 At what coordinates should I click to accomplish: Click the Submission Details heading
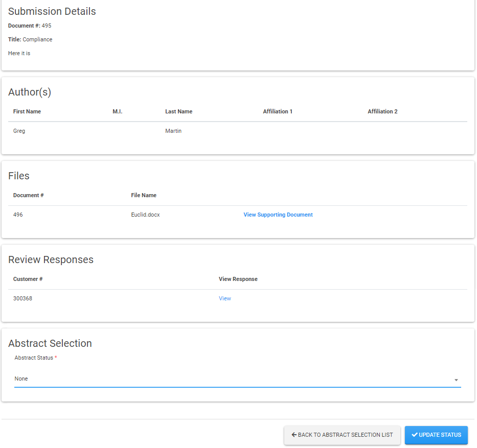(52, 11)
